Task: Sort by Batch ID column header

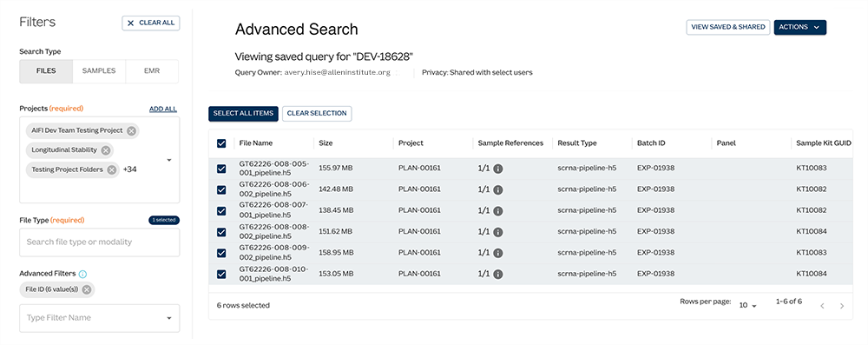Action: [x=651, y=143]
